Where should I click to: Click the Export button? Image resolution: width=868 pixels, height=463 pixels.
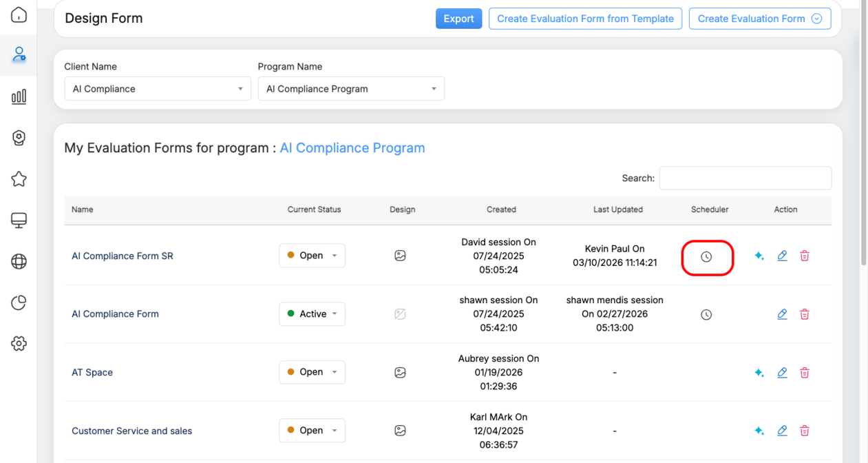(x=458, y=19)
